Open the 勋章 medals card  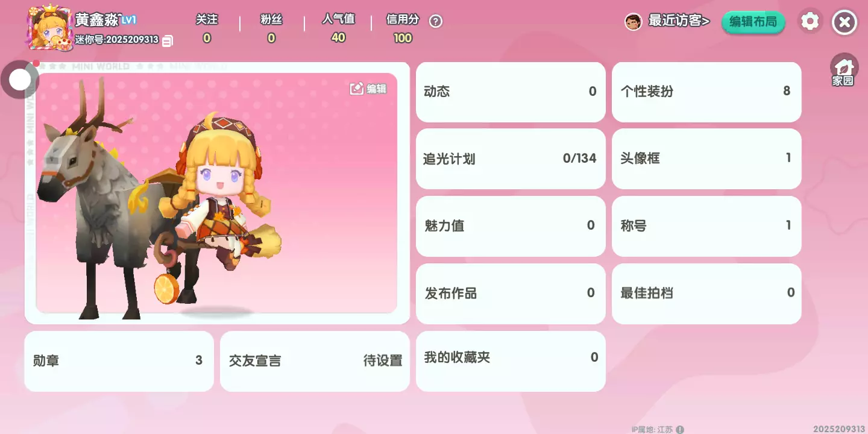[x=119, y=362]
